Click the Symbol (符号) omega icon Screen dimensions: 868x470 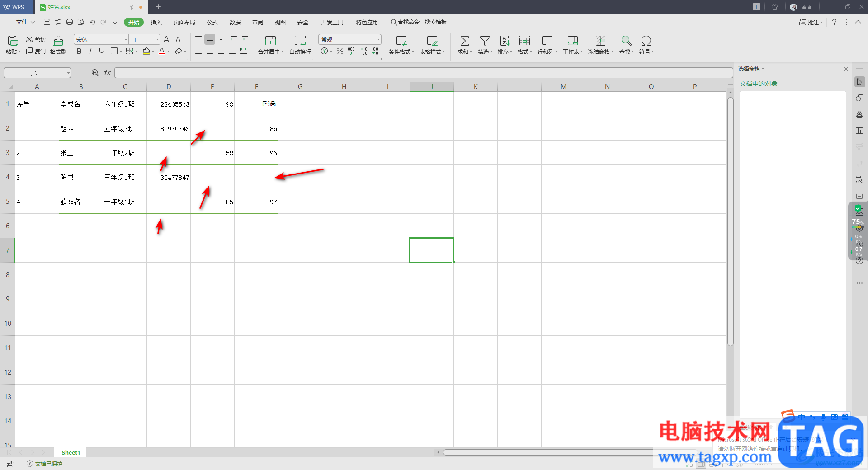[x=646, y=41]
